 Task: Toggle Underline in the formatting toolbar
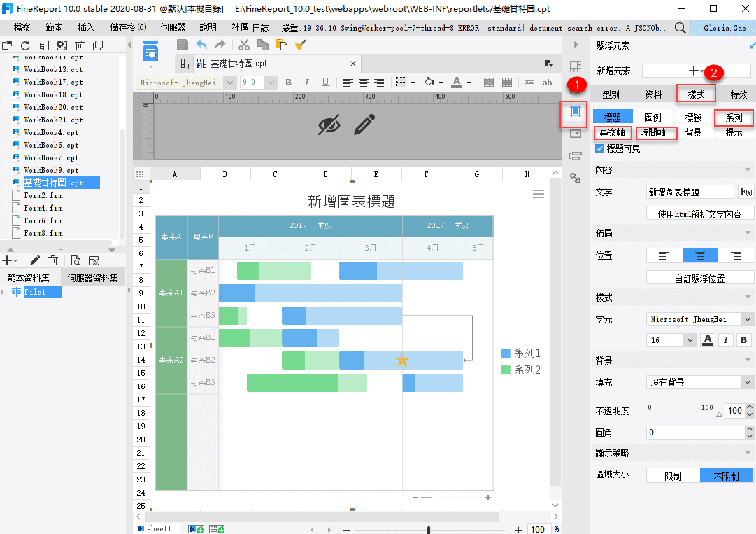tap(325, 83)
